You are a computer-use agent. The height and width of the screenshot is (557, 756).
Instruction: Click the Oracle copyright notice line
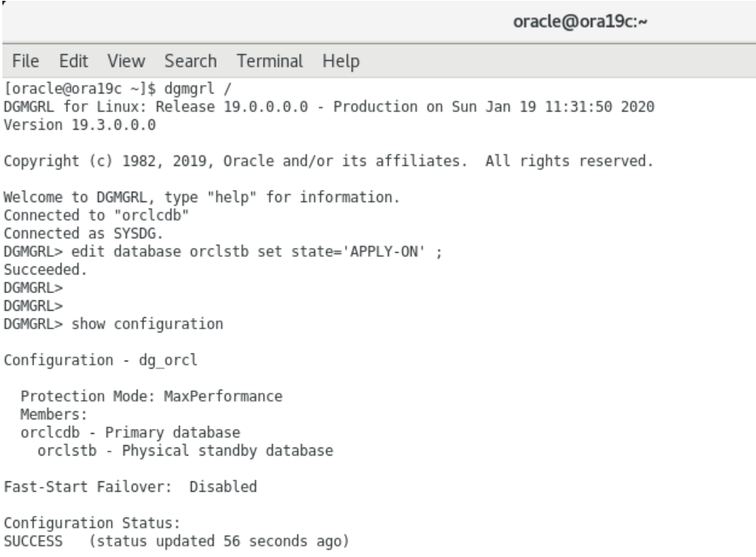tap(328, 161)
